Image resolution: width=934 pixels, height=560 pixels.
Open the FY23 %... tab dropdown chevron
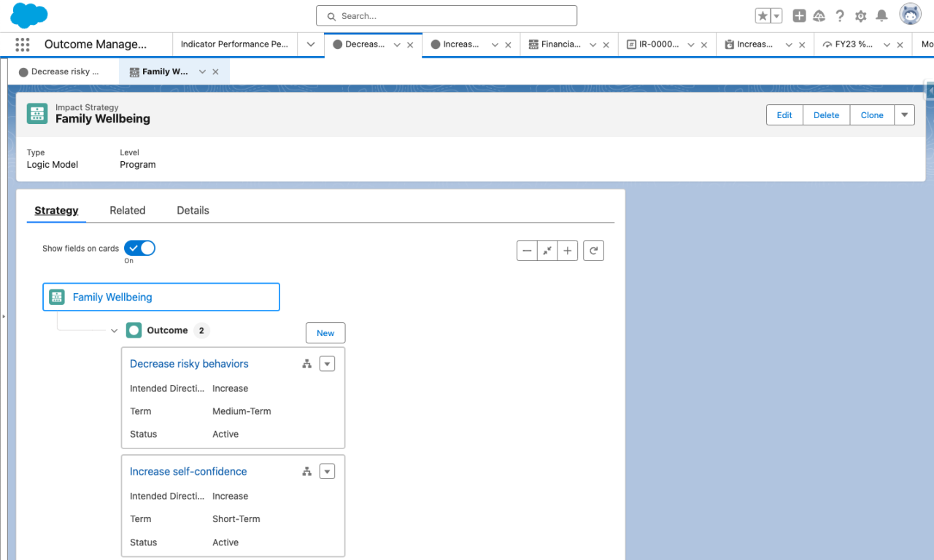point(887,45)
